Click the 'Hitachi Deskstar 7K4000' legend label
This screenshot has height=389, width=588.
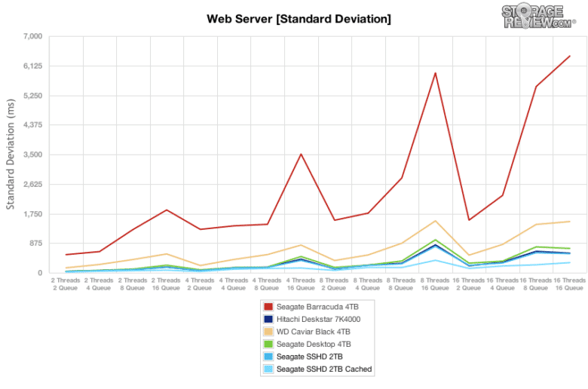tap(318, 319)
